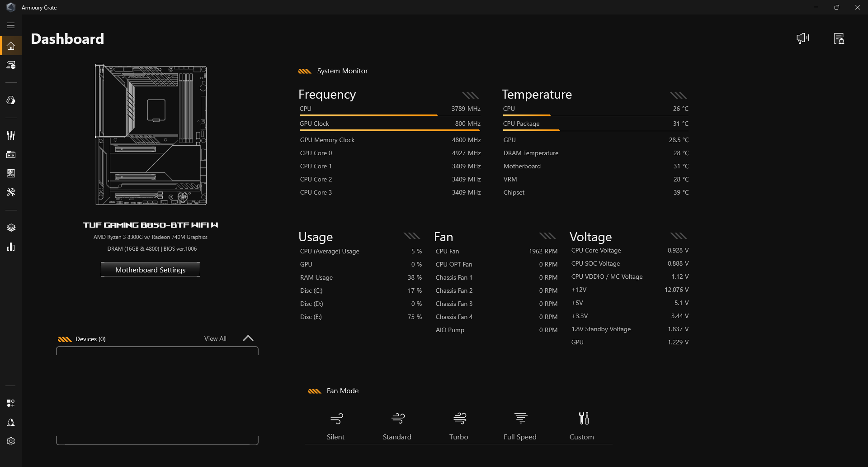
Task: Open the modules add-on sidebar icon
Action: pos(11,403)
